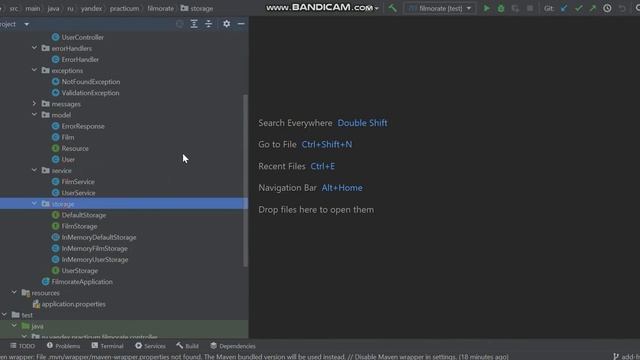
Task: Open project panel settings gear
Action: coord(227,24)
